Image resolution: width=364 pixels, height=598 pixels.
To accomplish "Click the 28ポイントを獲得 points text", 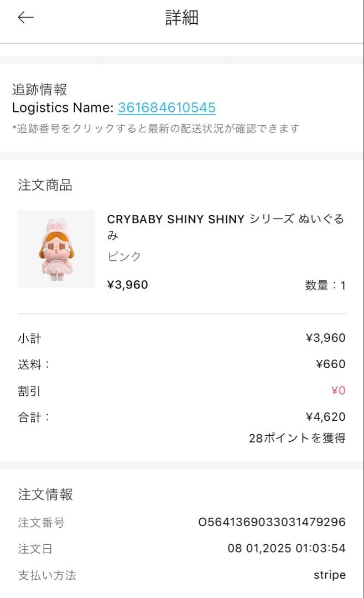I will click(297, 437).
